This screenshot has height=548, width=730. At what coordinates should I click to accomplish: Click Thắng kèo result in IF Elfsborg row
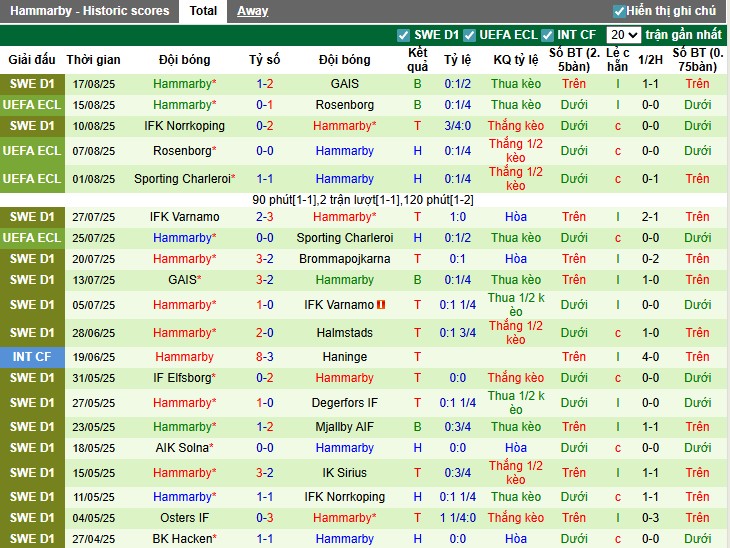click(516, 378)
